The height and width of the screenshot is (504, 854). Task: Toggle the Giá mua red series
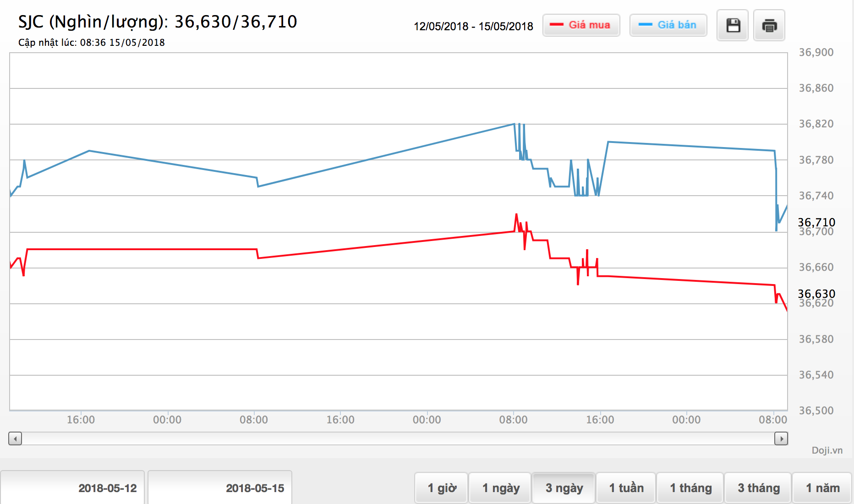[581, 25]
